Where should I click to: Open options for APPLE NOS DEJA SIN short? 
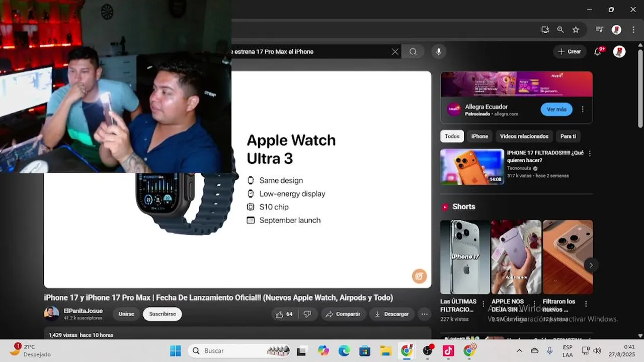[534, 304]
